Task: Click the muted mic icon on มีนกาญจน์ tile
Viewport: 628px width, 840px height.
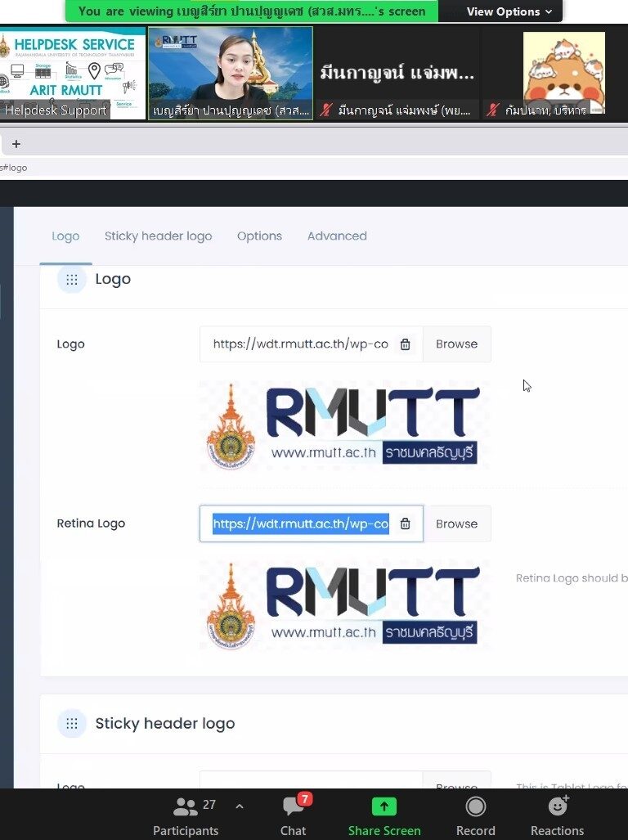Action: pos(326,110)
